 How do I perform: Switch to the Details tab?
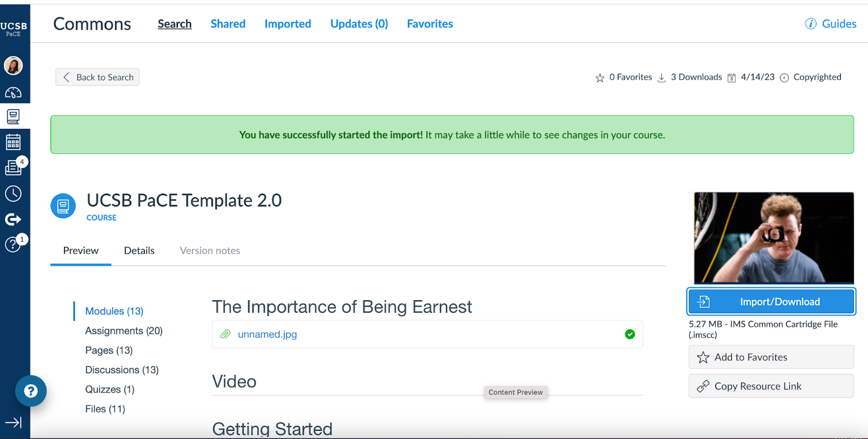click(x=139, y=250)
